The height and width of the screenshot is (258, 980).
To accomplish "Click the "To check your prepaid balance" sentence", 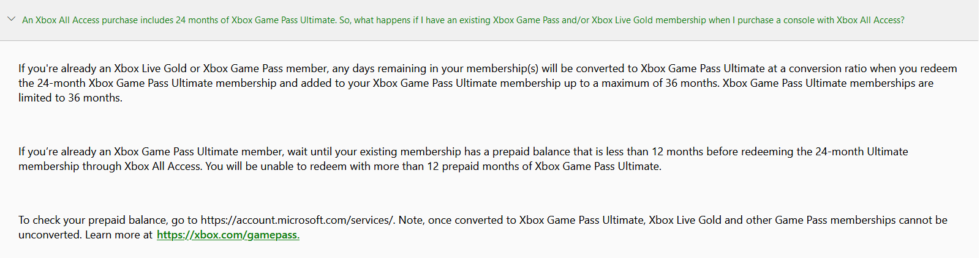I will [x=207, y=220].
